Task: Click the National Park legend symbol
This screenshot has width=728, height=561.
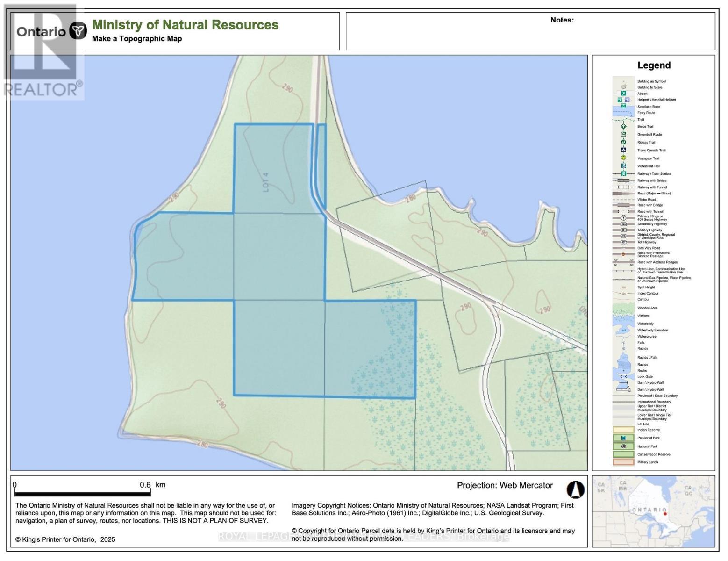Action: (x=623, y=446)
